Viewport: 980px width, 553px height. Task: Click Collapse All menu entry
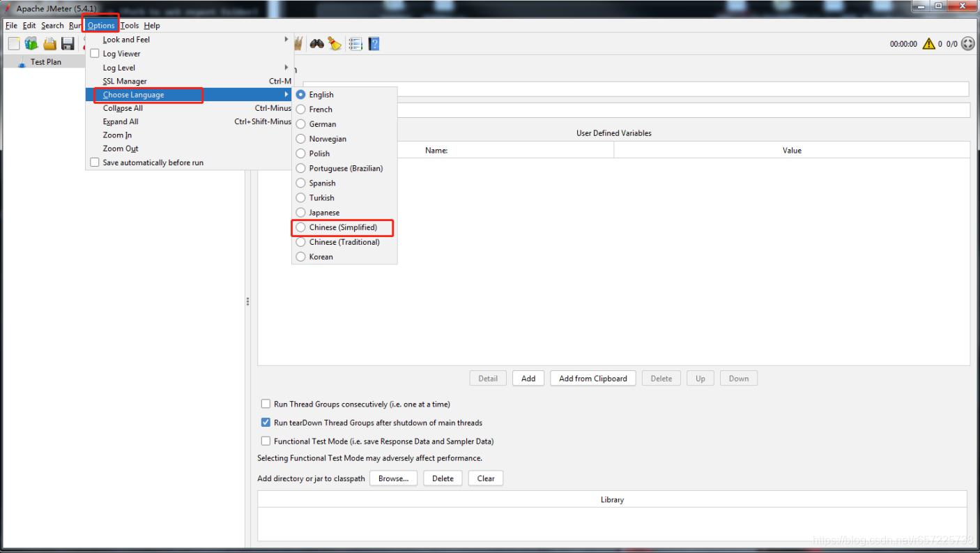189,108
